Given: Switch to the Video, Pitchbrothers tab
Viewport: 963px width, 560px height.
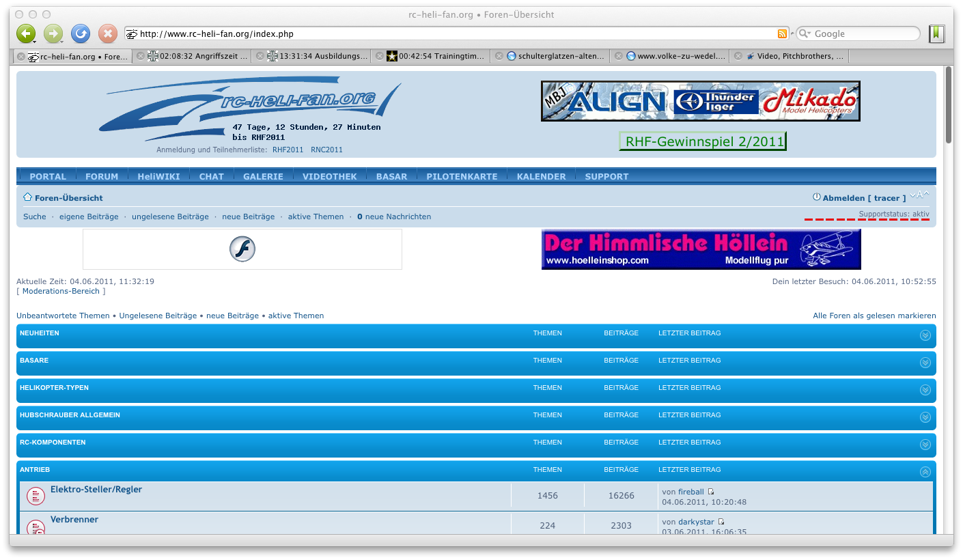Looking at the screenshot, I should pyautogui.click(x=790, y=57).
